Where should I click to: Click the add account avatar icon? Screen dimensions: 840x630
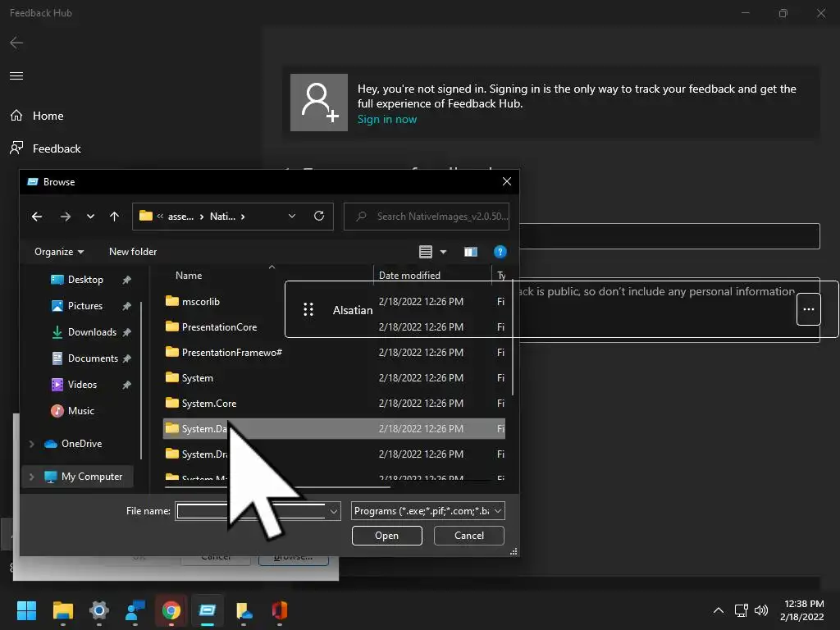pos(319,103)
